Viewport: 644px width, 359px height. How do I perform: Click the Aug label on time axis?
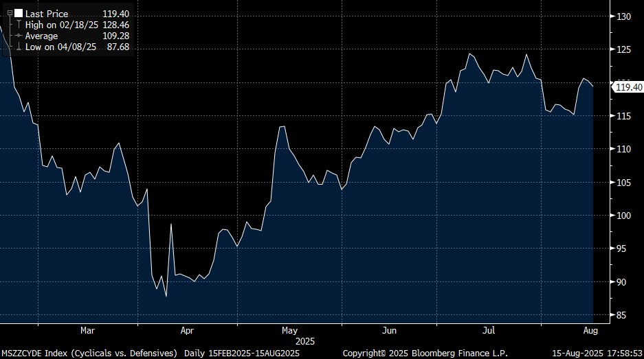[590, 331]
